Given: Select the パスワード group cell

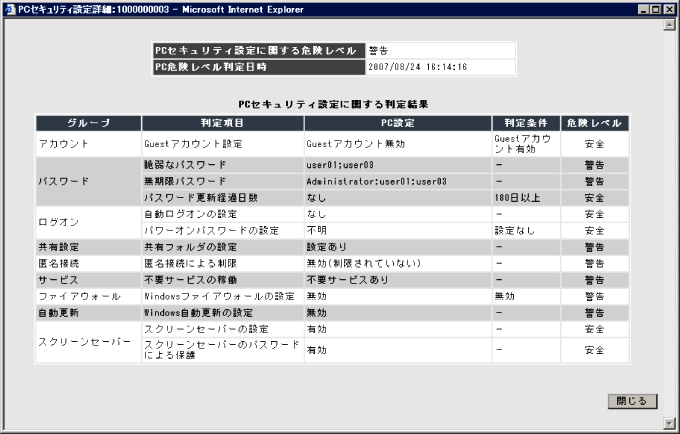Looking at the screenshot, I should (x=88, y=181).
